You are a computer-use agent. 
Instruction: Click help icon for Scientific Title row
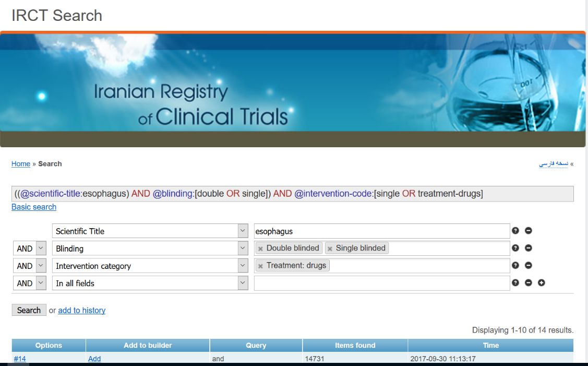coord(515,231)
